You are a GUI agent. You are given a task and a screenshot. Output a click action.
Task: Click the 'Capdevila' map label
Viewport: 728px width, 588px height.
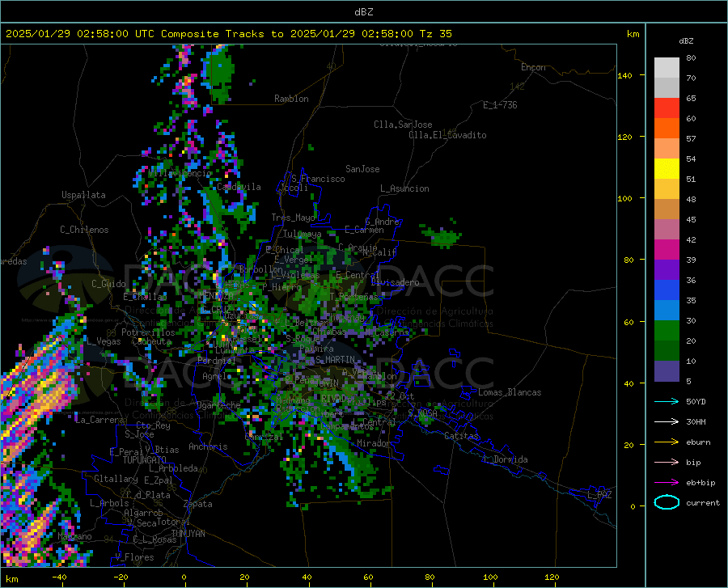click(x=239, y=187)
